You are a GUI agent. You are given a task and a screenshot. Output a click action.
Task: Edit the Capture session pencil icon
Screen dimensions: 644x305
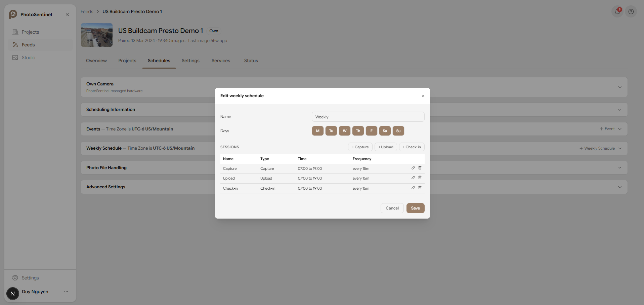tap(413, 168)
